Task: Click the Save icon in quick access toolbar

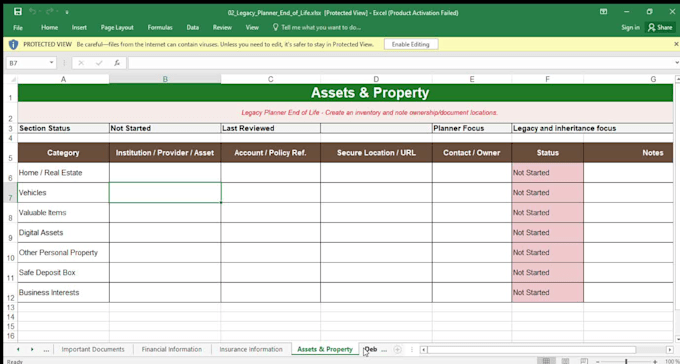Action: (18, 12)
